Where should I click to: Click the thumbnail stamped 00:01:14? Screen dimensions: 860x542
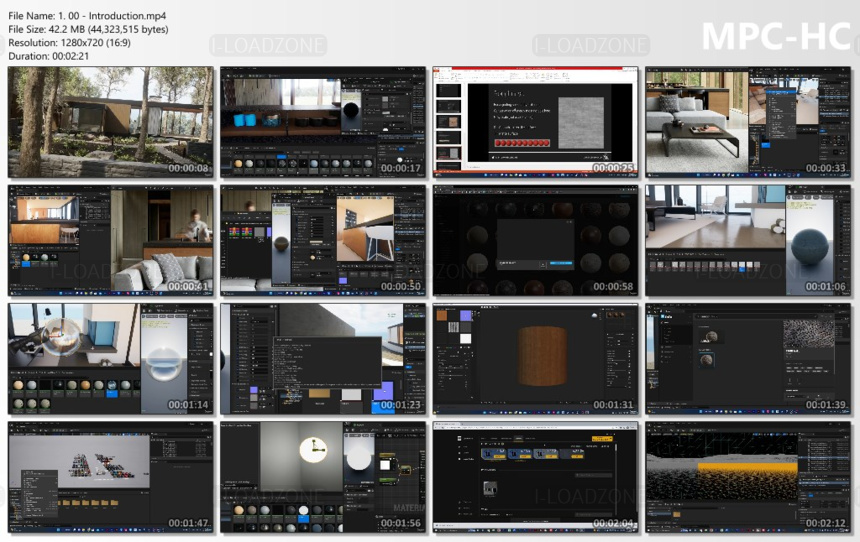click(x=111, y=359)
